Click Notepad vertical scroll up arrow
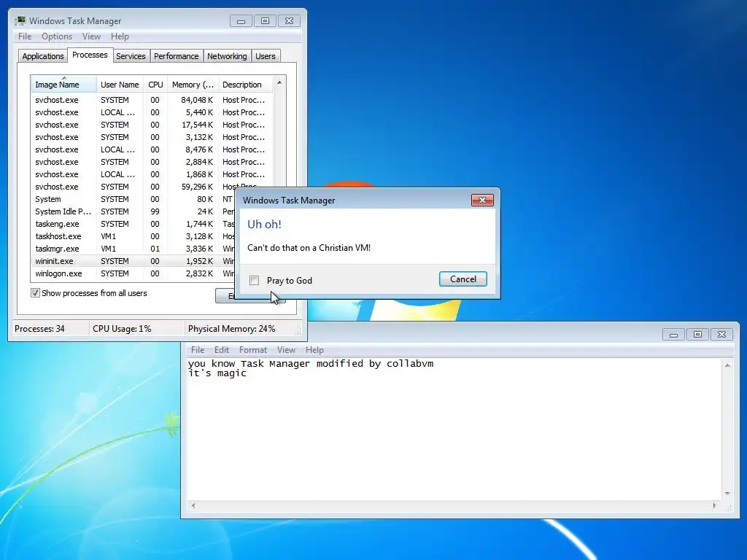The image size is (747, 560). [x=727, y=365]
